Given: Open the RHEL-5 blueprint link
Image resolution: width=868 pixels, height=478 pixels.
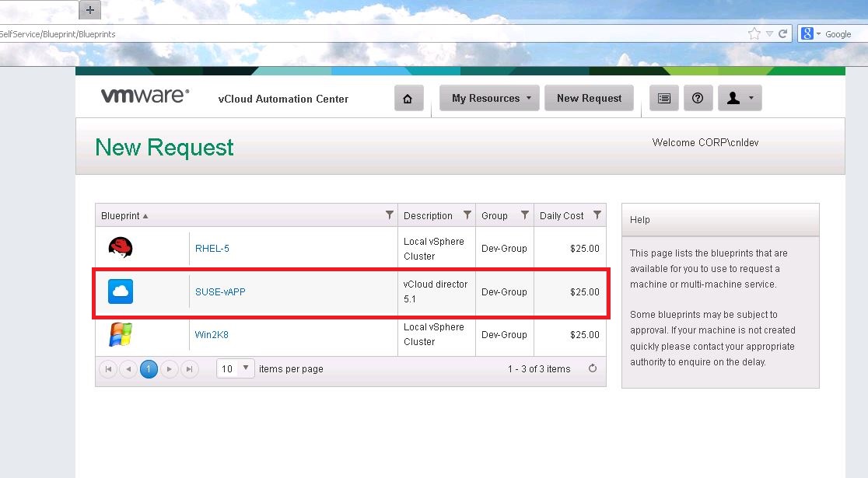Looking at the screenshot, I should click(212, 249).
